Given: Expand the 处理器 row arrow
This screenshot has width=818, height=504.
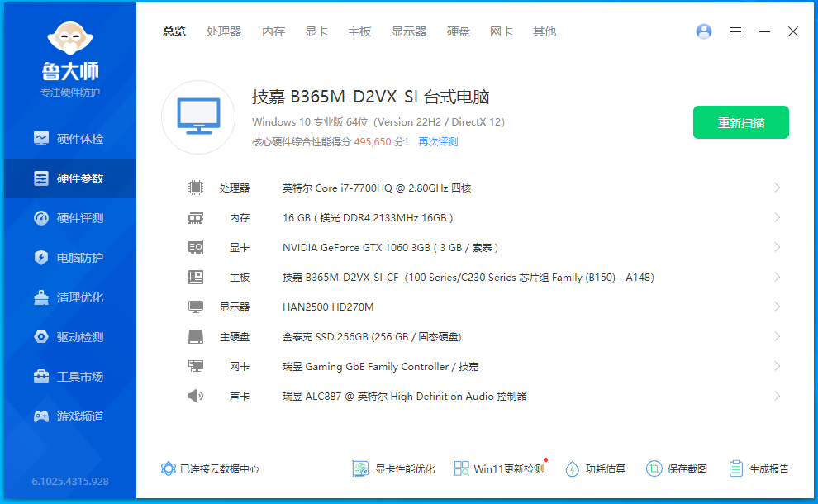Looking at the screenshot, I should pyautogui.click(x=777, y=188).
